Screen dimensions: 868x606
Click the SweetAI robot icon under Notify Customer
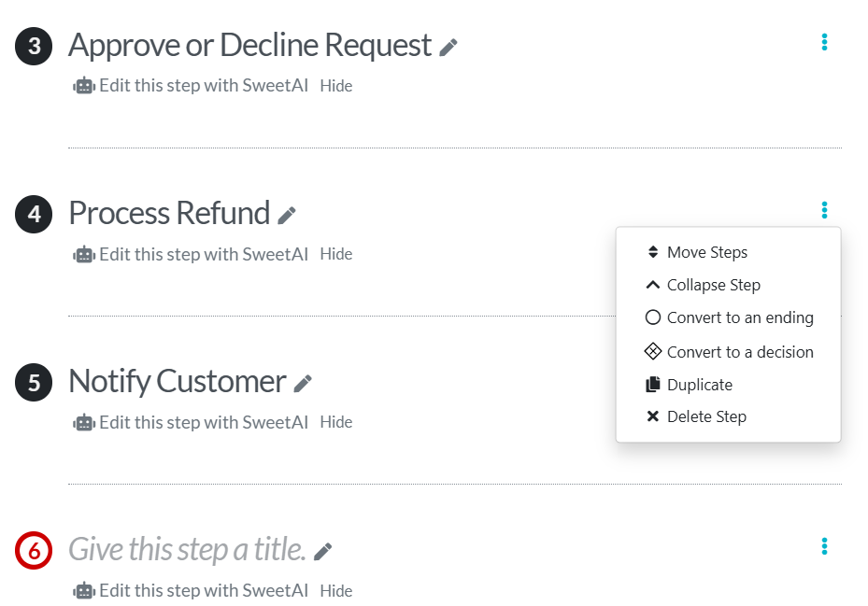click(x=83, y=422)
